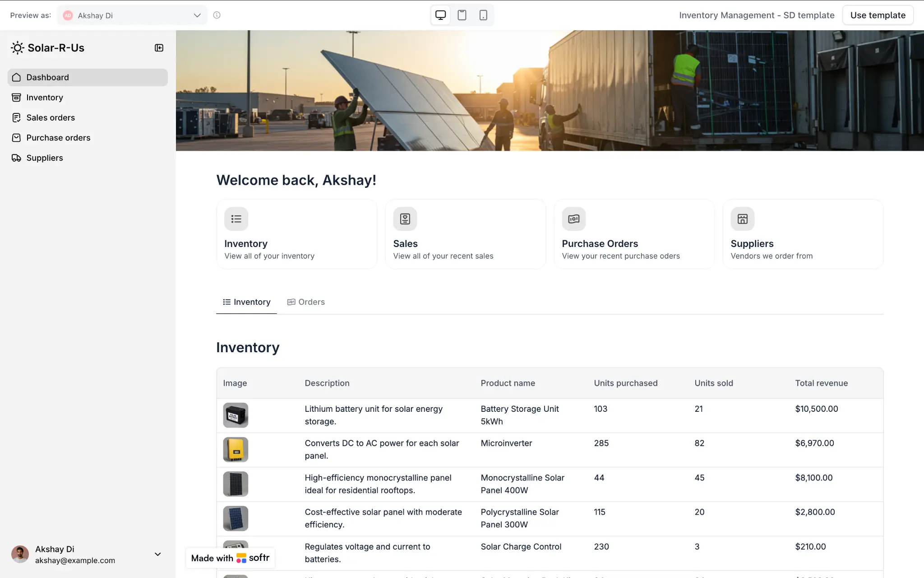Switch preview to desktop view icon
Image resolution: width=924 pixels, height=578 pixels.
pos(440,15)
